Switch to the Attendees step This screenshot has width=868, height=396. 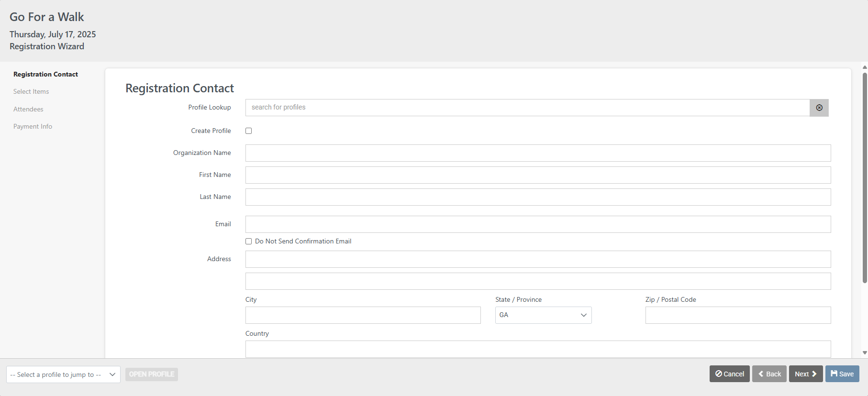pos(28,109)
